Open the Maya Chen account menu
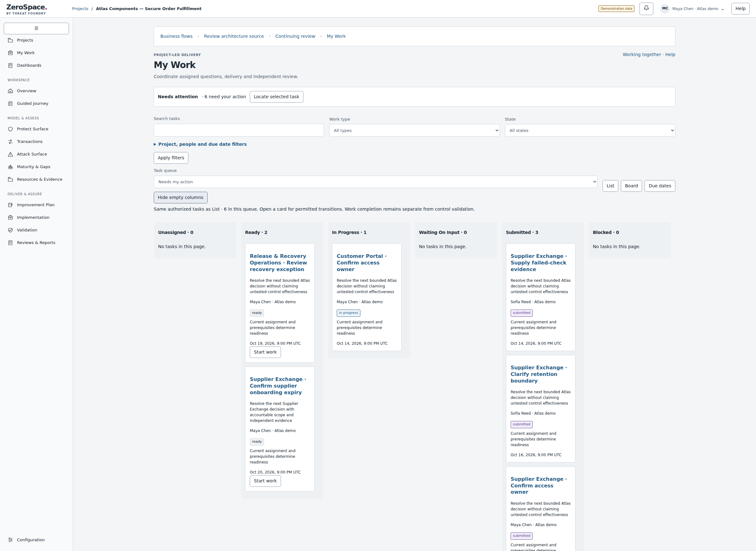This screenshot has width=756, height=551. [693, 9]
